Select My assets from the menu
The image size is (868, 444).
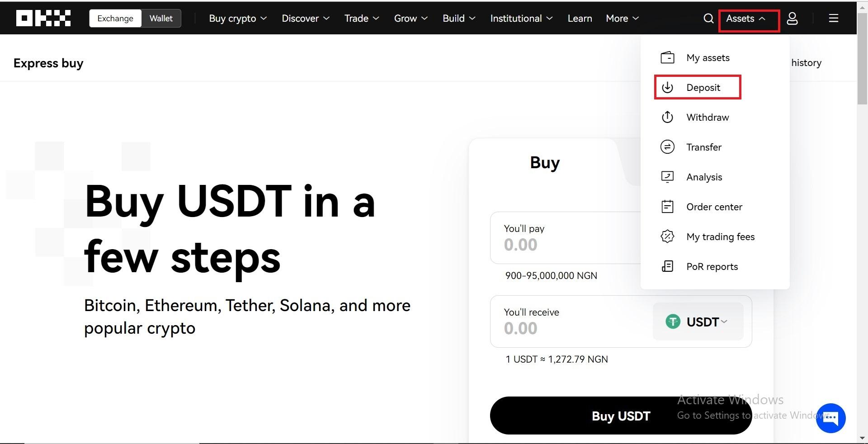point(708,57)
